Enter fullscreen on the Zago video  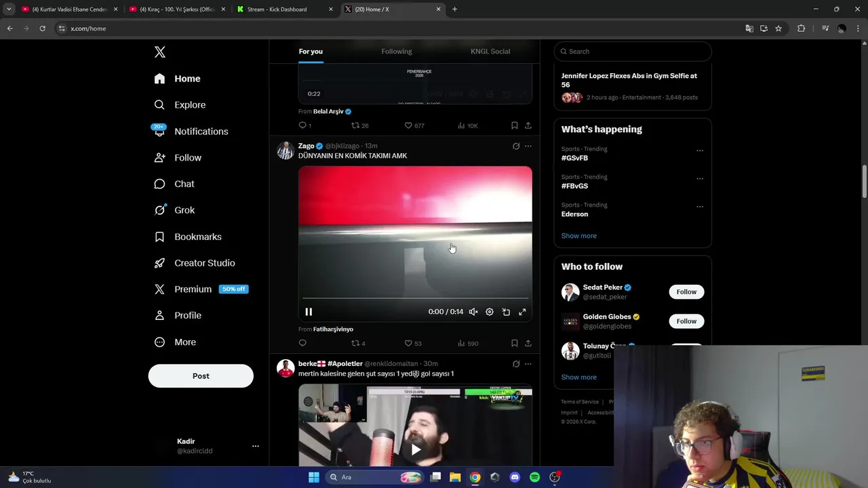pos(522,312)
